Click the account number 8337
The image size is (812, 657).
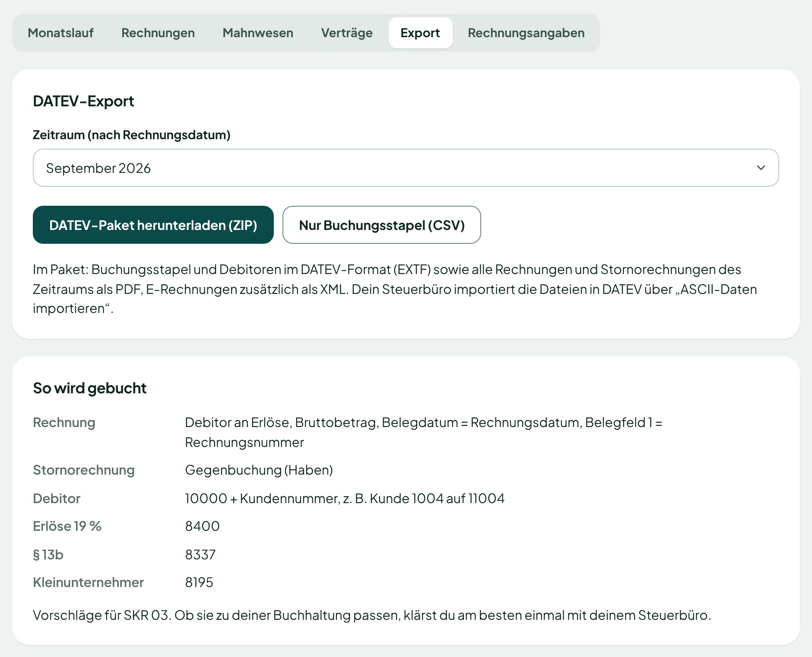click(200, 555)
